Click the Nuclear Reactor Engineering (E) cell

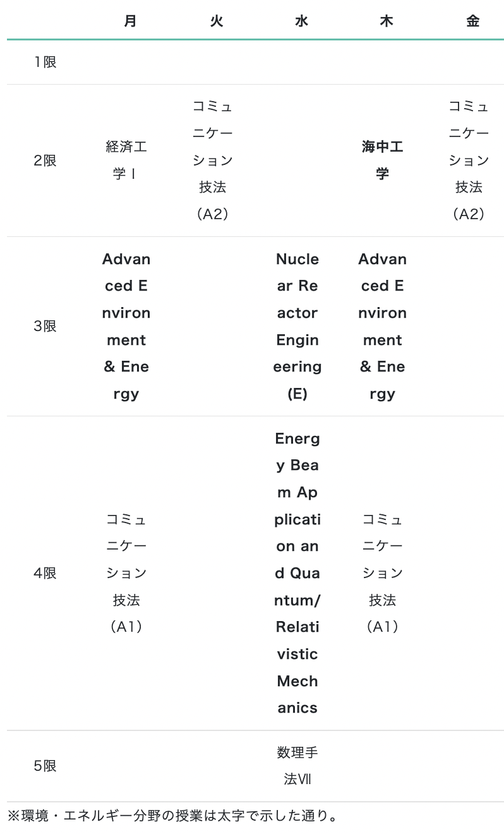[297, 326]
